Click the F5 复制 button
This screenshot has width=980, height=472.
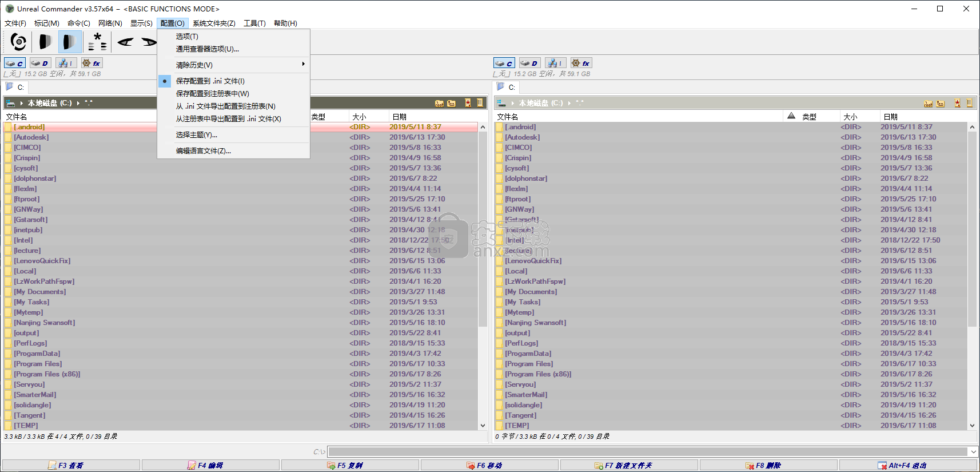pyautogui.click(x=350, y=465)
